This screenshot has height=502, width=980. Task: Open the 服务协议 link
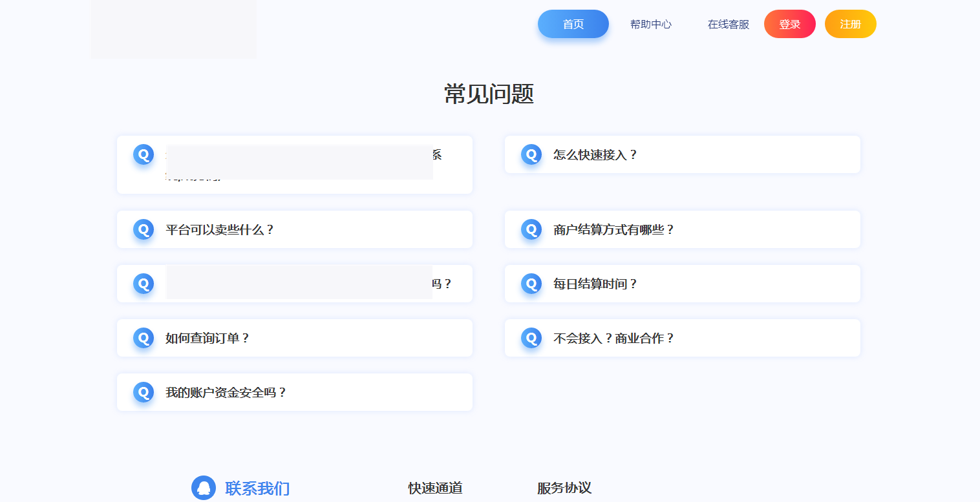(x=564, y=488)
